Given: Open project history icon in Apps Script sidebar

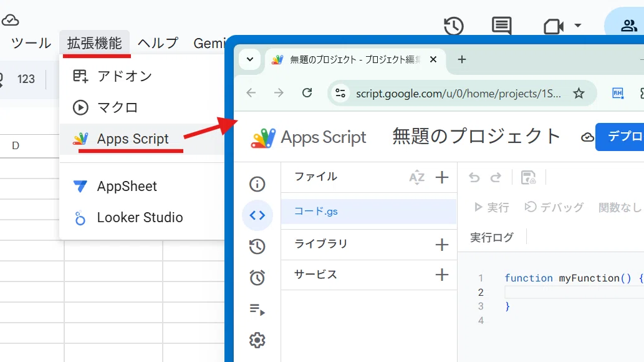Looking at the screenshot, I should (257, 247).
